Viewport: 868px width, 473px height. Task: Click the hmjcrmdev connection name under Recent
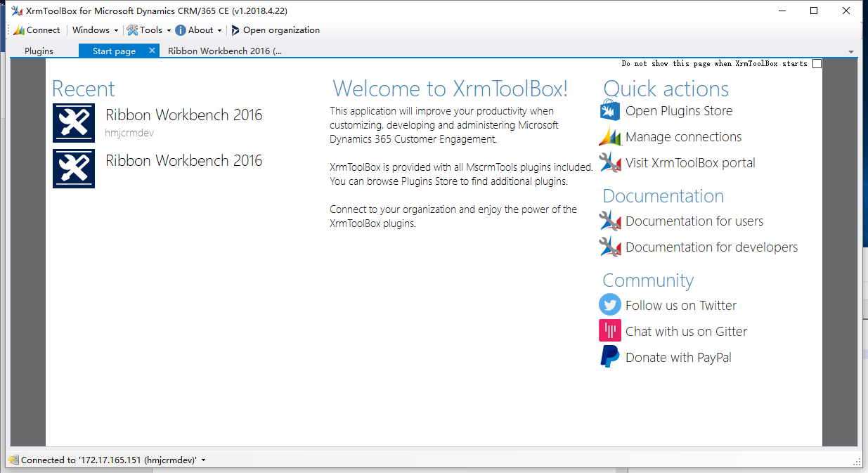click(x=129, y=133)
